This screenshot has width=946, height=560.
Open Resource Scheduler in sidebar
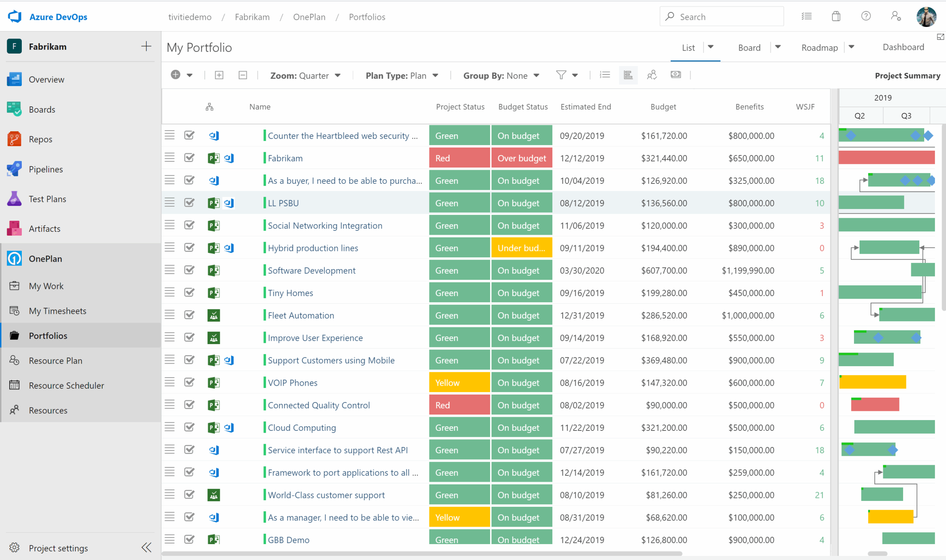67,385
